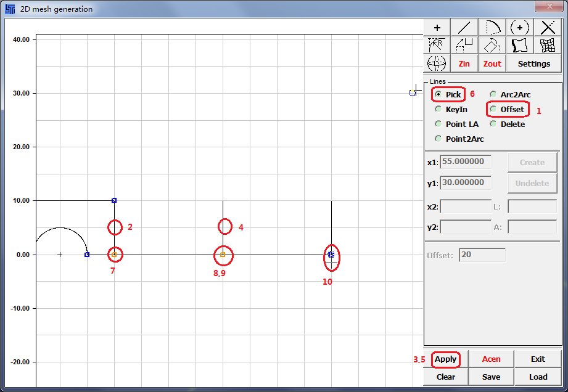
Task: Click the L length field
Action: pos(532,206)
